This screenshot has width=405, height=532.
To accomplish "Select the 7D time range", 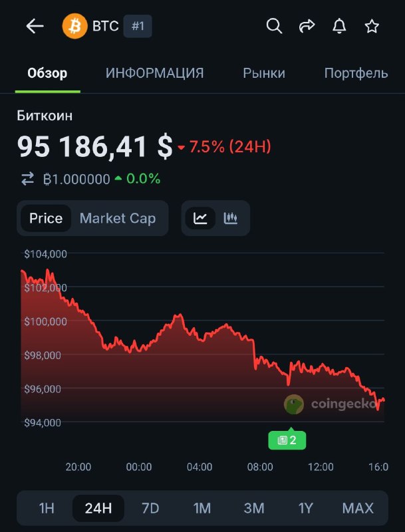I will [150, 508].
